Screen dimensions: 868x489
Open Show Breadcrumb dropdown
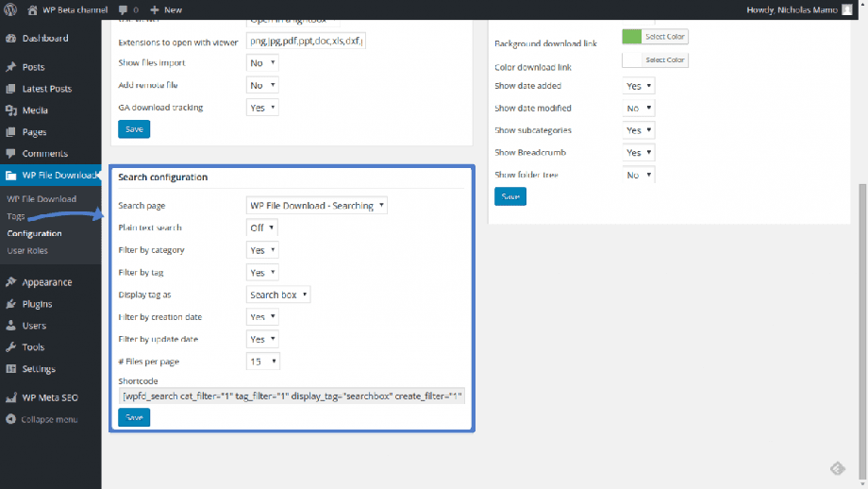tap(639, 152)
